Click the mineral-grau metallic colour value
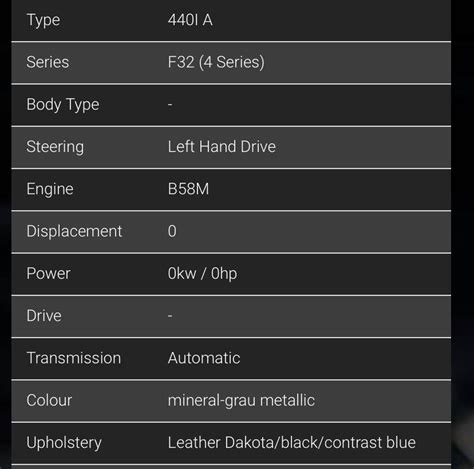474x469 pixels. pyautogui.click(x=241, y=401)
